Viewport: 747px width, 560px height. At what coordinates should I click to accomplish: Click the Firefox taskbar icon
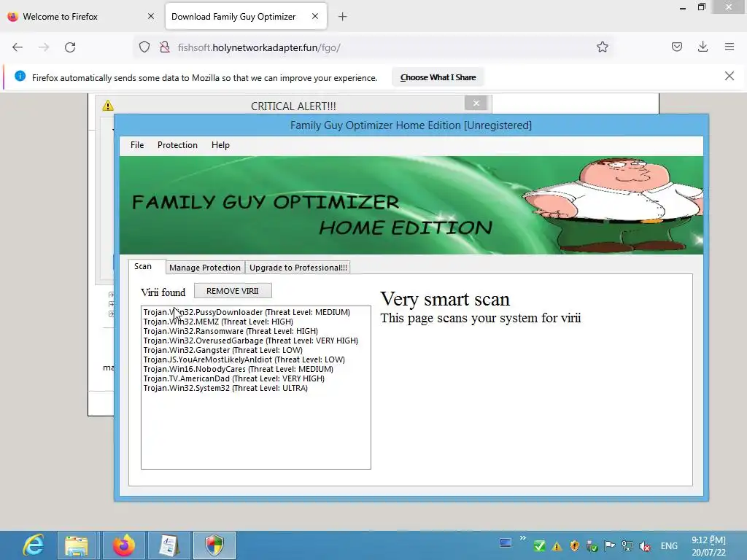(x=124, y=545)
